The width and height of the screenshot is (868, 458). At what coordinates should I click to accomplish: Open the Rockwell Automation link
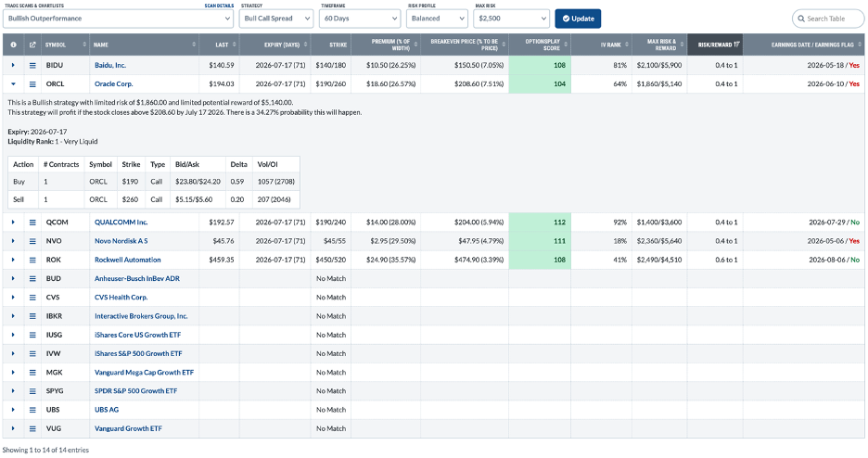coord(127,260)
